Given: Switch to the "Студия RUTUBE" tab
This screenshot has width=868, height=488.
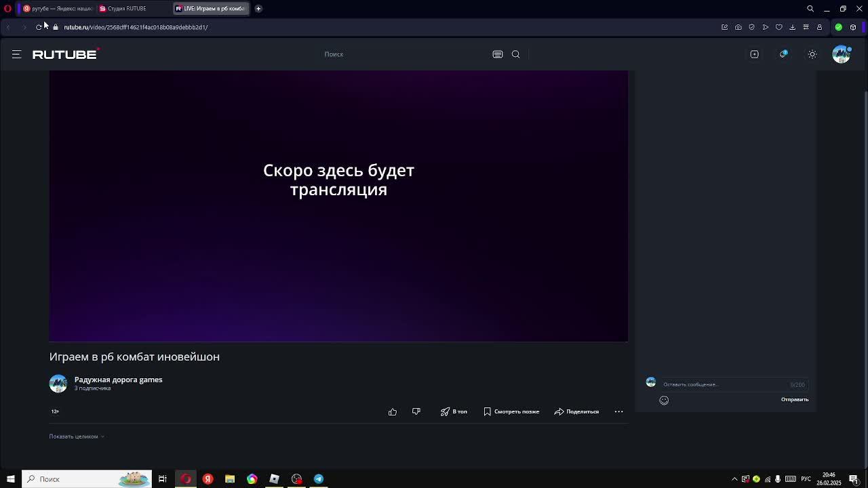Looking at the screenshot, I should (132, 8).
